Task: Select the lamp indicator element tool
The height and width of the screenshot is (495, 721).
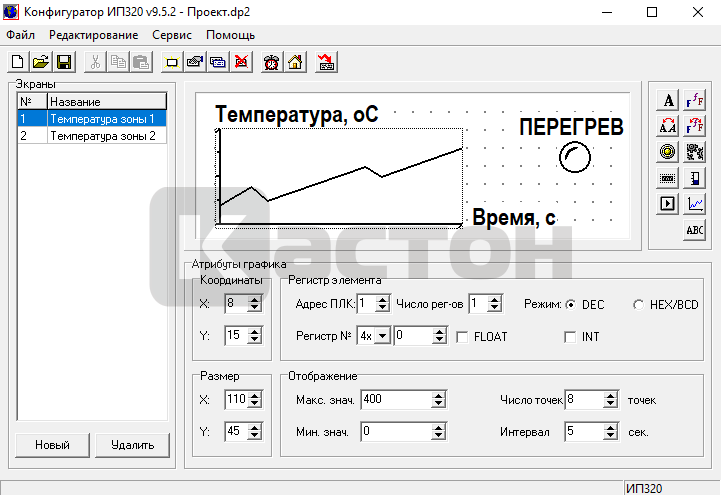Action: [668, 151]
